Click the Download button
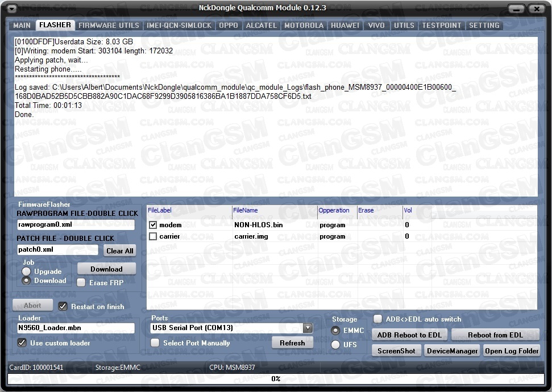Screen dimensions: 552x392 [107, 269]
